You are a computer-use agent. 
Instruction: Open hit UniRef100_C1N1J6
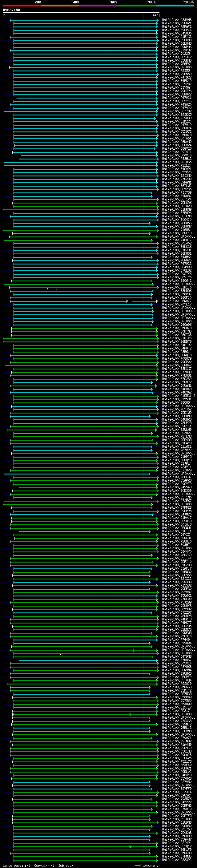click(177, 287)
